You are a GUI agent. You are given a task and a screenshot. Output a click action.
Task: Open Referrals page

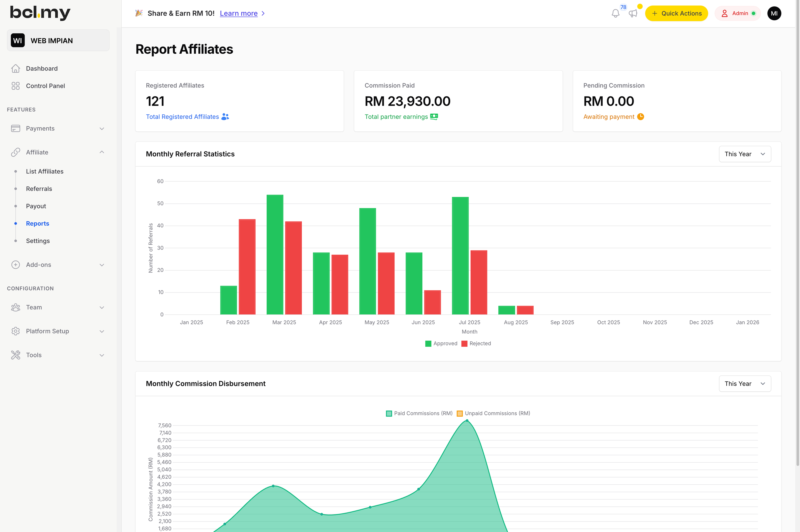point(39,189)
